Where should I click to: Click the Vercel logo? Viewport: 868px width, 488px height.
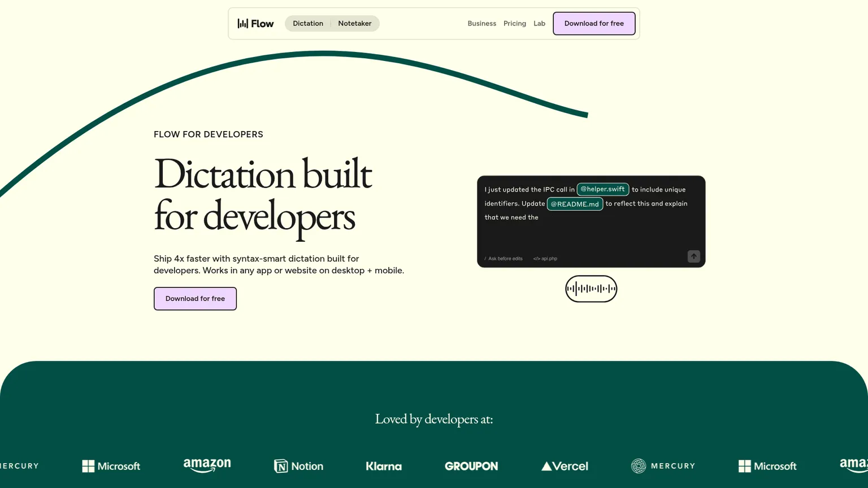(565, 466)
